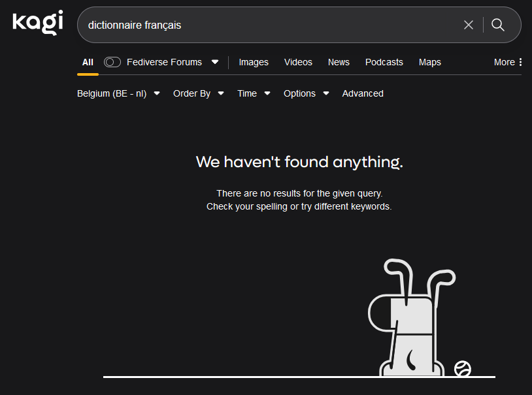Expand the Fediverse Forums lens dropdown arrow
532x395 pixels.
tap(215, 62)
